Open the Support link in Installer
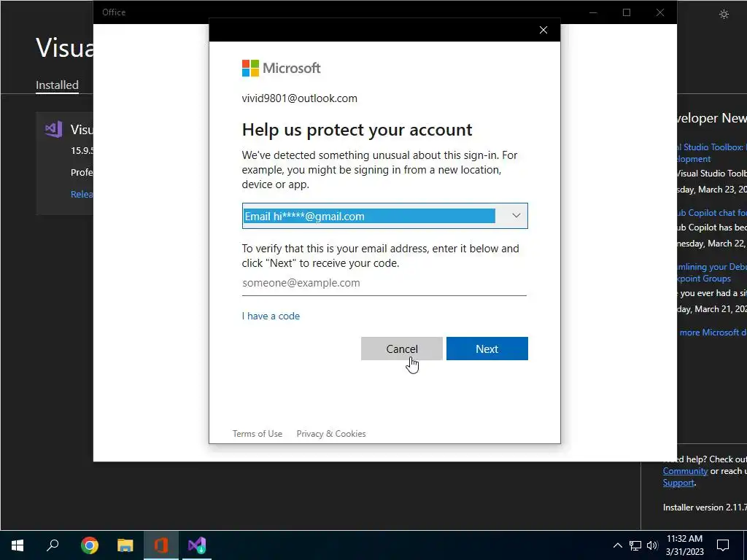The height and width of the screenshot is (560, 747). [x=678, y=483]
